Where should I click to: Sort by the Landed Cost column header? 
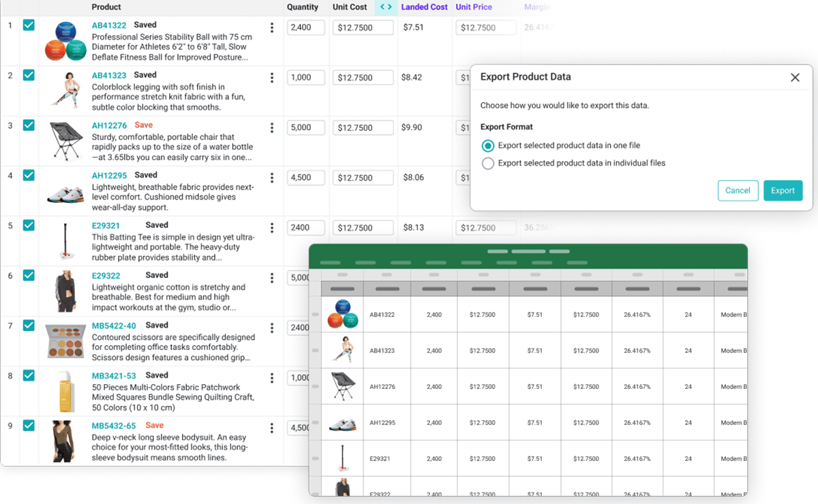click(424, 7)
